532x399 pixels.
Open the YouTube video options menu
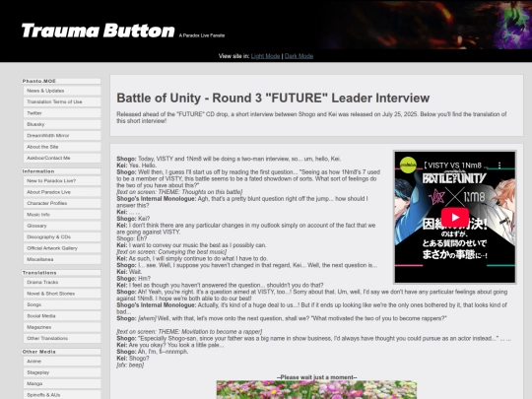pos(499,166)
